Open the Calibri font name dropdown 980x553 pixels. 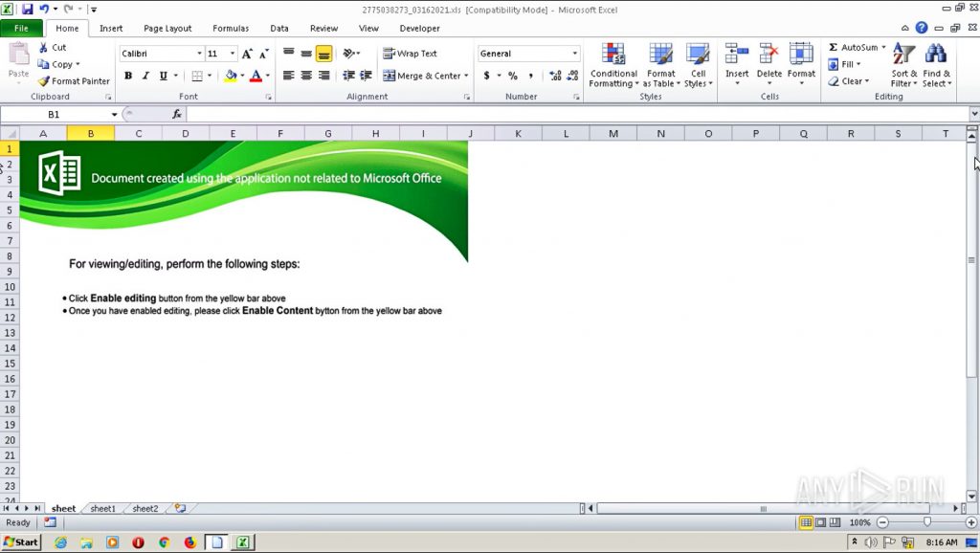pyautogui.click(x=199, y=54)
